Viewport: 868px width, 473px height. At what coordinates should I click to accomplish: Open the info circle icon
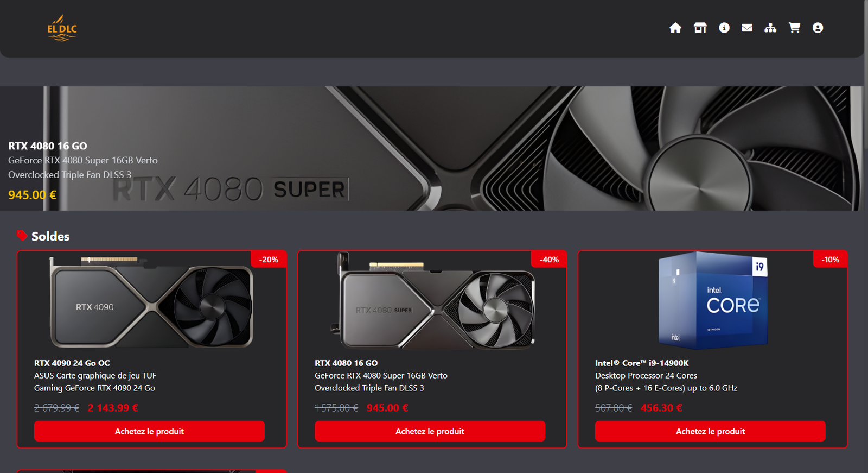(x=724, y=28)
